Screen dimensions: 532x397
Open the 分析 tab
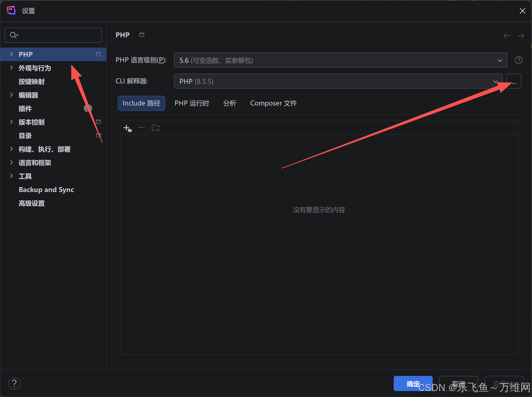(229, 103)
